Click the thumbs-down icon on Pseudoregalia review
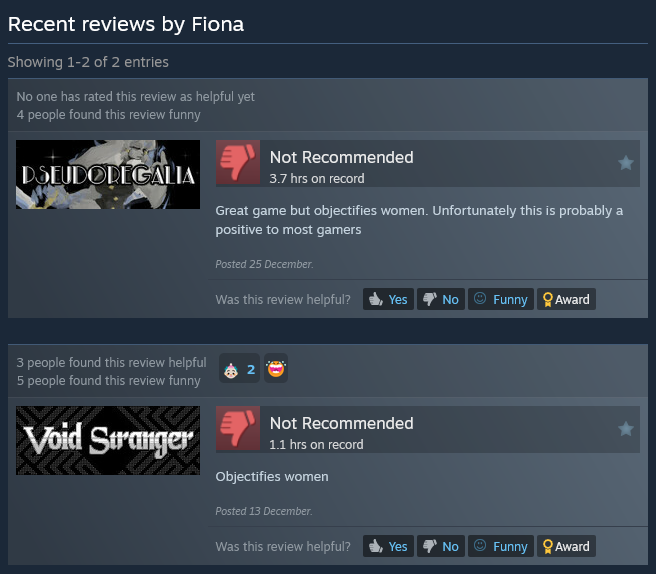Image resolution: width=656 pixels, height=574 pixels. [x=238, y=162]
